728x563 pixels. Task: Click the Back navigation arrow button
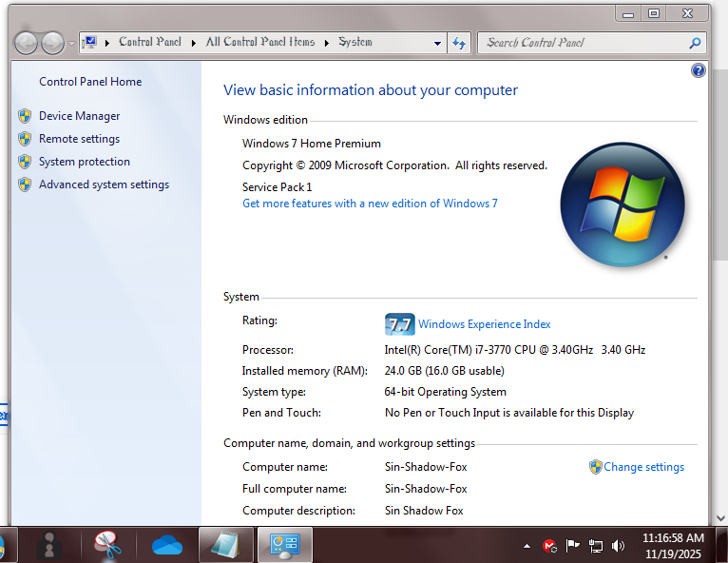click(x=26, y=43)
